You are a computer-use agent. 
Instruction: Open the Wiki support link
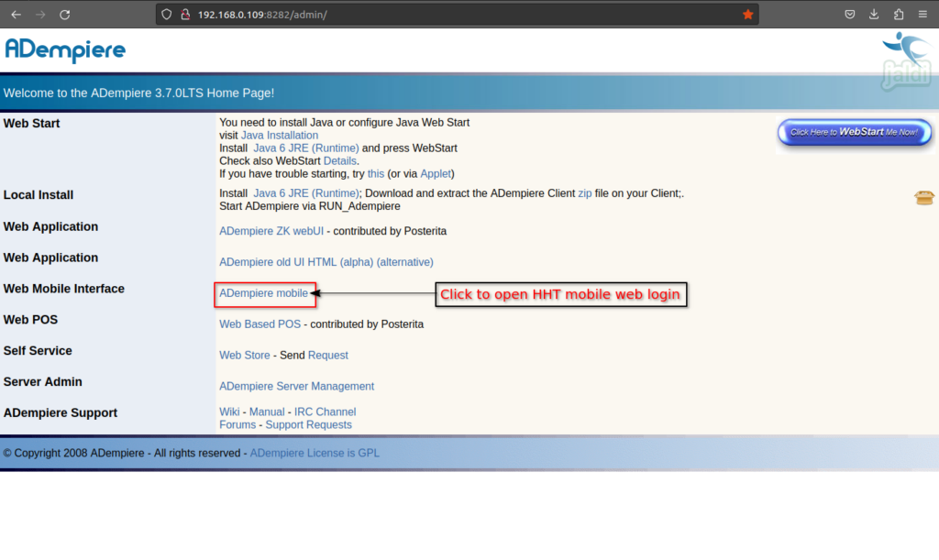pyautogui.click(x=229, y=412)
